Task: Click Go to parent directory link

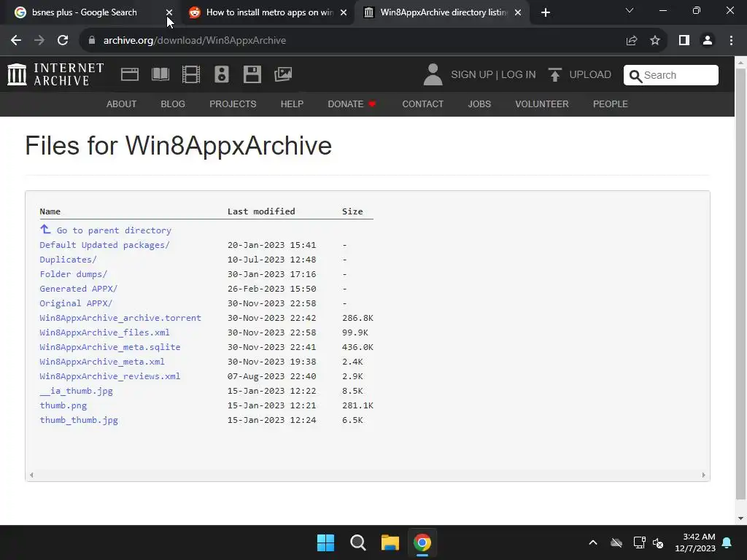Action: (x=114, y=230)
